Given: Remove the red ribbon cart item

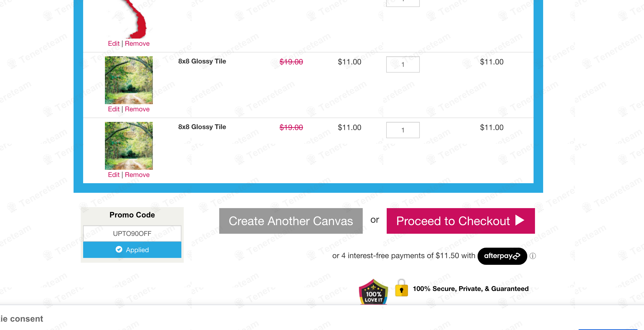Looking at the screenshot, I should coord(137,44).
